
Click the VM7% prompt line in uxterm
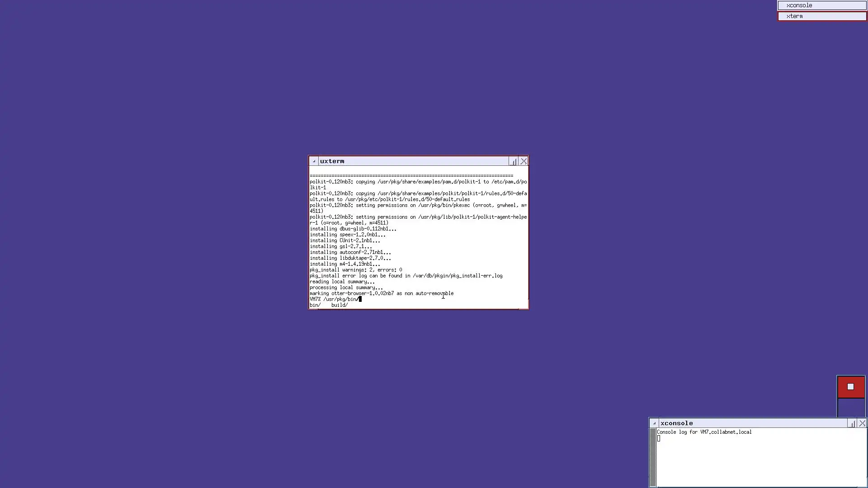coord(335,299)
